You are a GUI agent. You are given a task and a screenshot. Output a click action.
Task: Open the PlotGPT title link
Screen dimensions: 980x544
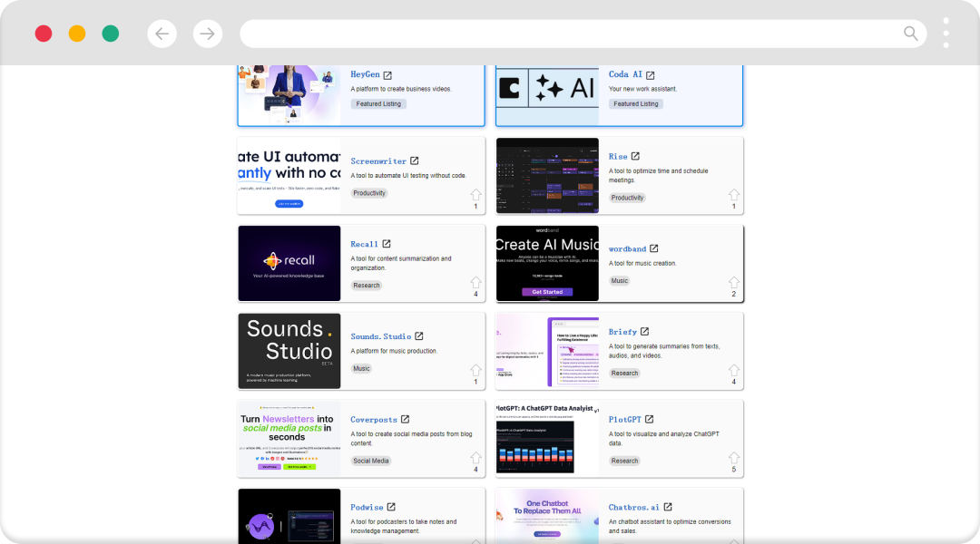tap(624, 420)
